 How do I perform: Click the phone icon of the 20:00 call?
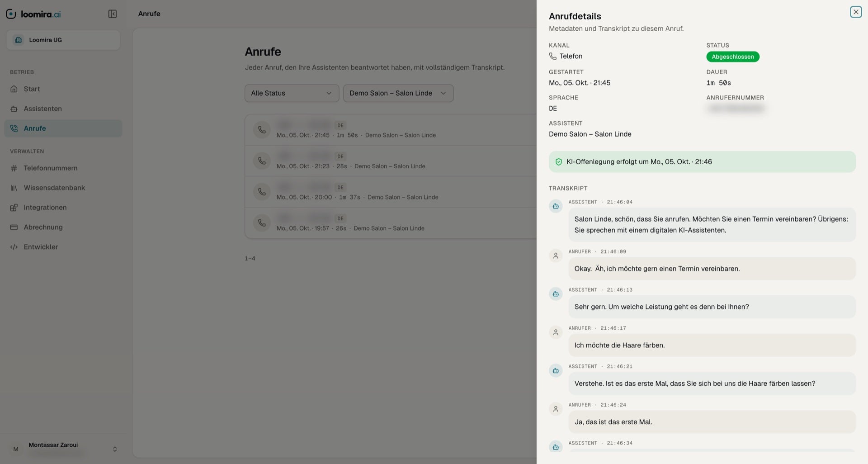pos(262,192)
